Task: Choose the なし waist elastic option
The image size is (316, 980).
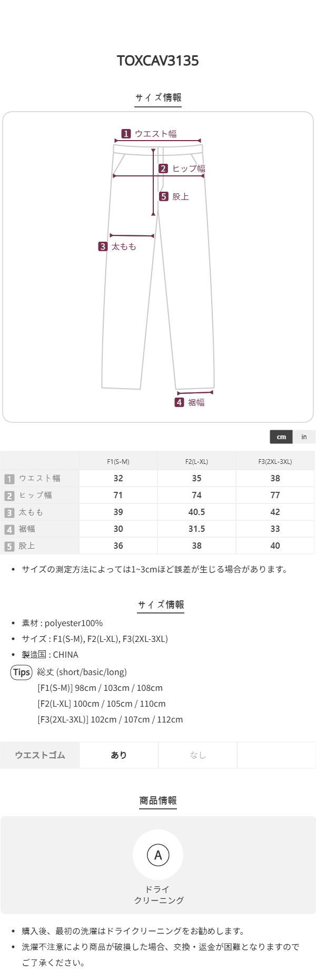Action: (197, 755)
